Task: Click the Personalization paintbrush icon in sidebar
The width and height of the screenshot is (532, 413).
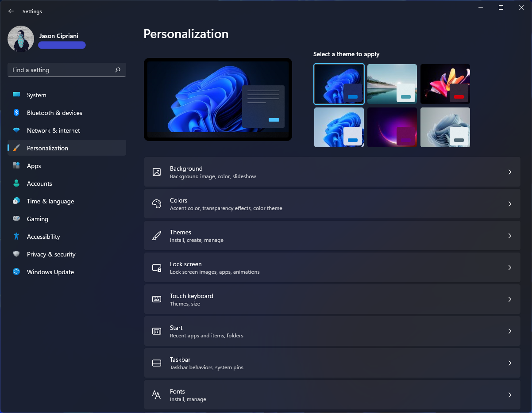Action: tap(16, 148)
